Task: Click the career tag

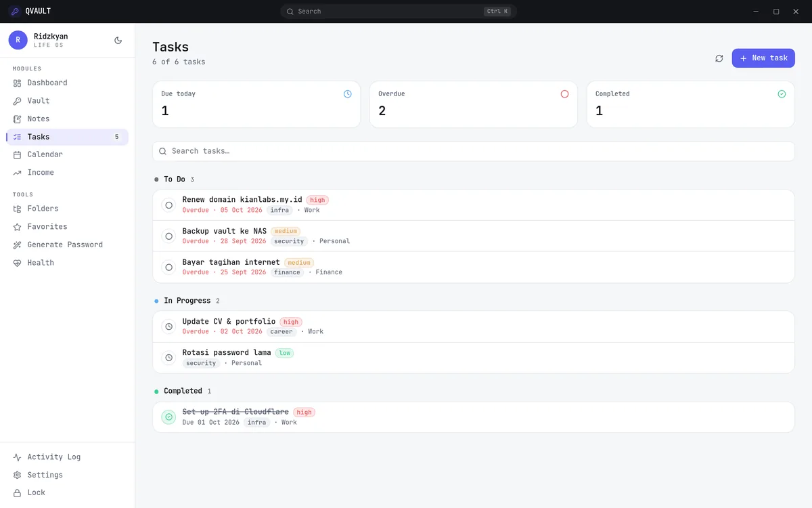Action: 281,332
